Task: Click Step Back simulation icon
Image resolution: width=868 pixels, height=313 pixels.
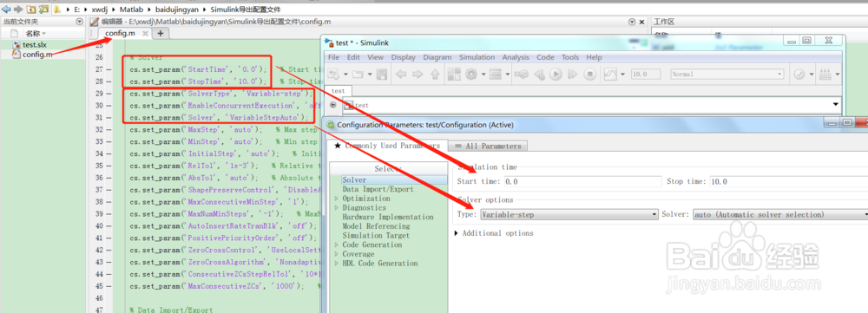Action: pyautogui.click(x=539, y=74)
